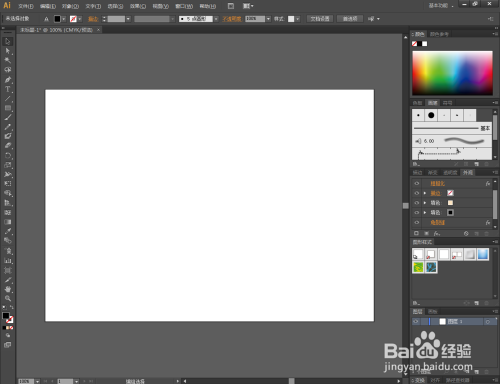Click the orange Opacity link label
Viewport: 500px width, 384px height.
[232, 19]
